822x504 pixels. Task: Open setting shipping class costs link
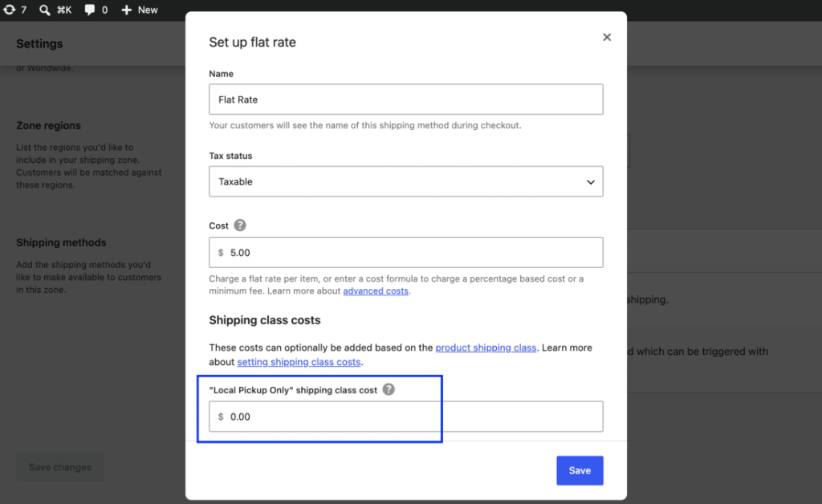coord(299,362)
